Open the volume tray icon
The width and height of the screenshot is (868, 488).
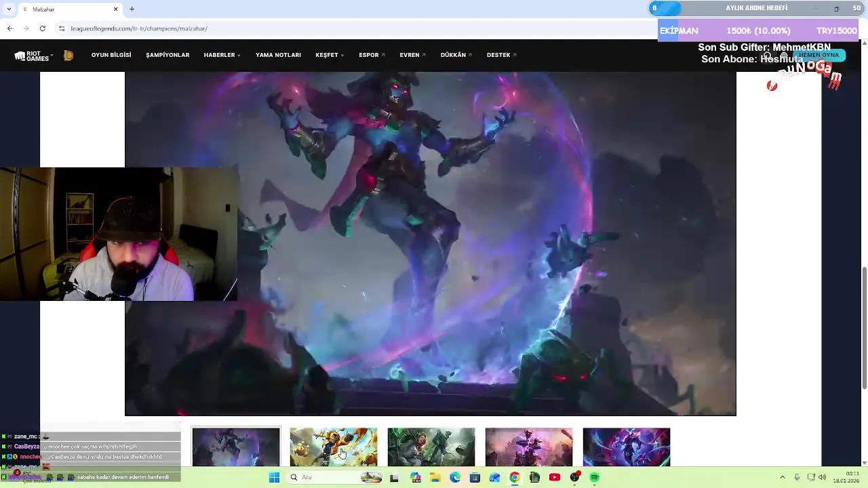823,477
